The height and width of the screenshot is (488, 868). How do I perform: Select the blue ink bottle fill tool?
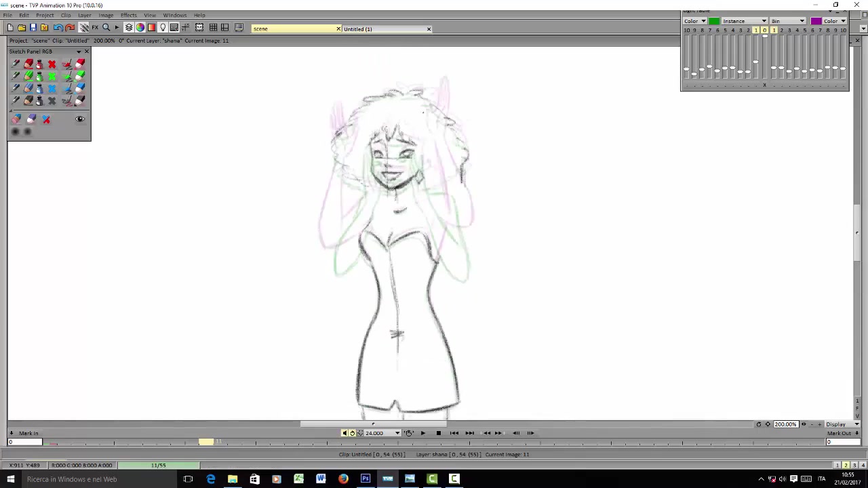39,88
